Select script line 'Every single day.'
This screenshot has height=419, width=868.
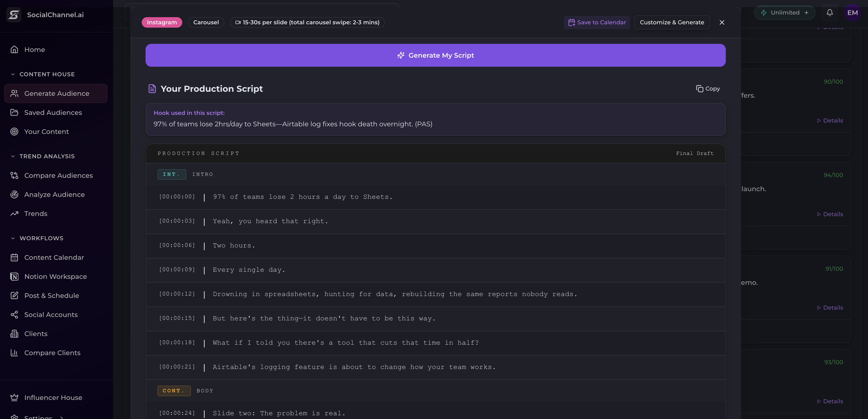click(249, 270)
